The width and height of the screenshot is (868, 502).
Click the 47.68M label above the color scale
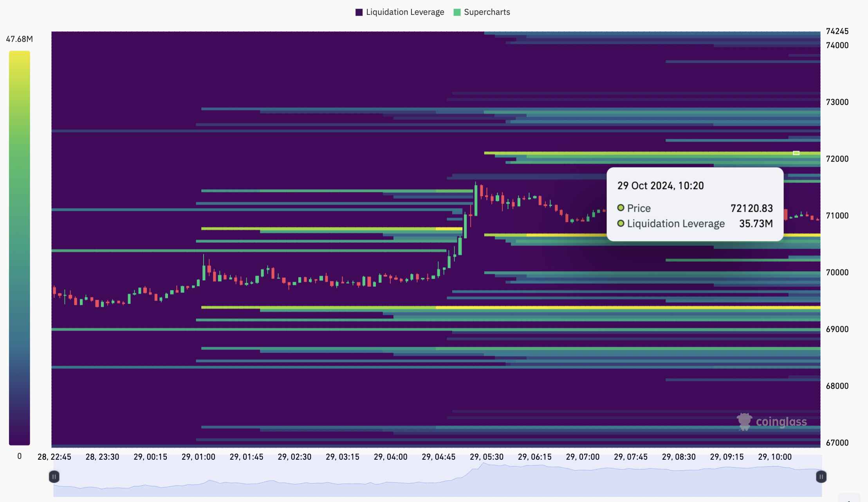click(x=19, y=39)
